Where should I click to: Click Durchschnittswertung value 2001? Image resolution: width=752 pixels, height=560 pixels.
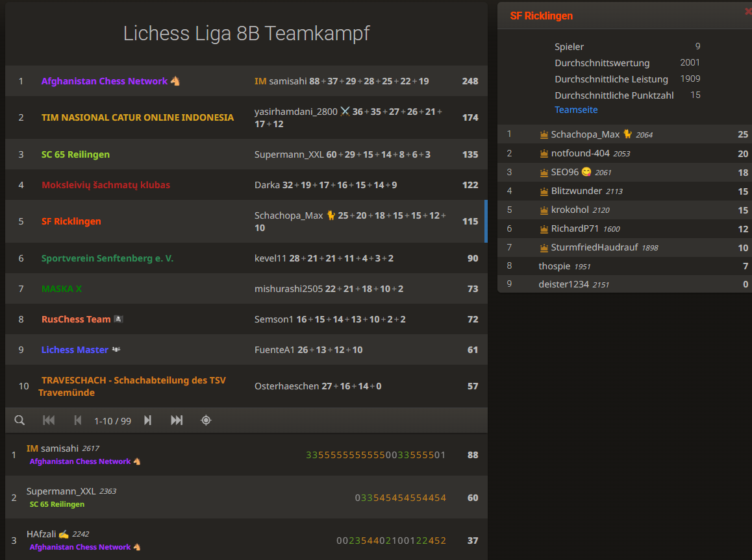point(690,63)
